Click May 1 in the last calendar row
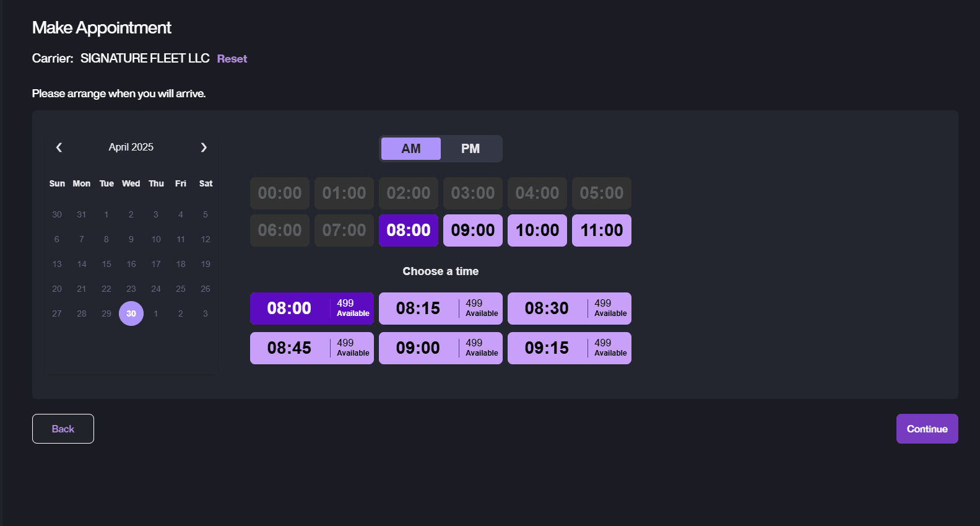Screen dimensions: 980x526 [x=156, y=313]
